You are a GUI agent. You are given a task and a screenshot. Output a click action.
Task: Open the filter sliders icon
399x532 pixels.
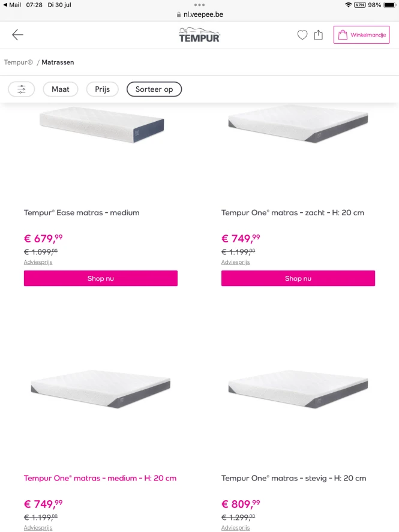22,89
